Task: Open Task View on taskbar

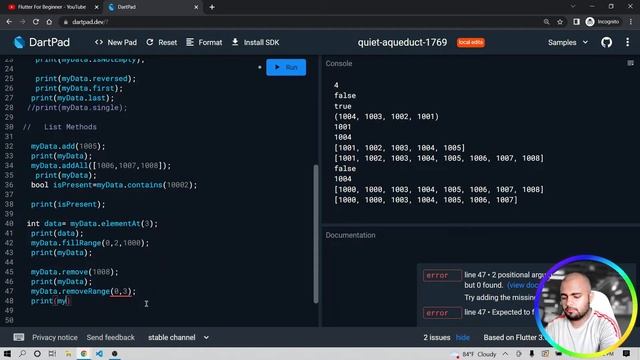Action: [x=52, y=353]
